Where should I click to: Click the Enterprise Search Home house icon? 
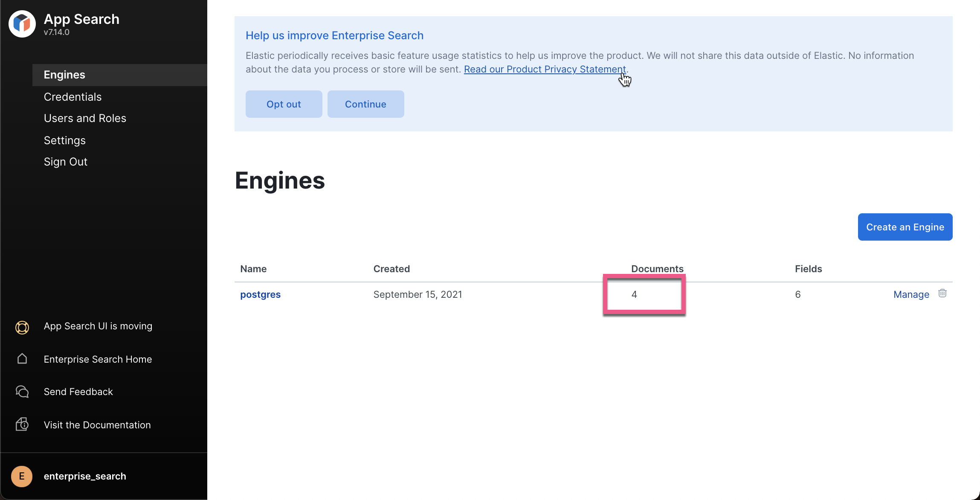(22, 359)
